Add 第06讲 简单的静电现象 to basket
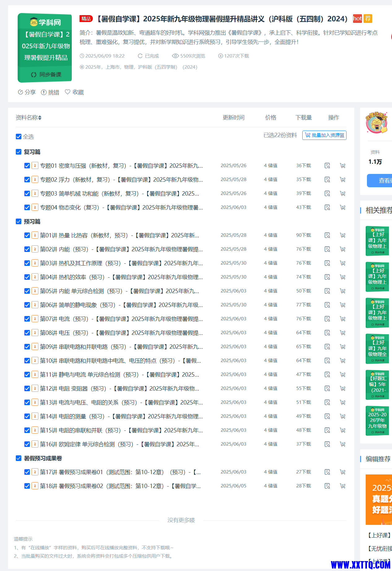This screenshot has height=571, width=392. coord(342,305)
